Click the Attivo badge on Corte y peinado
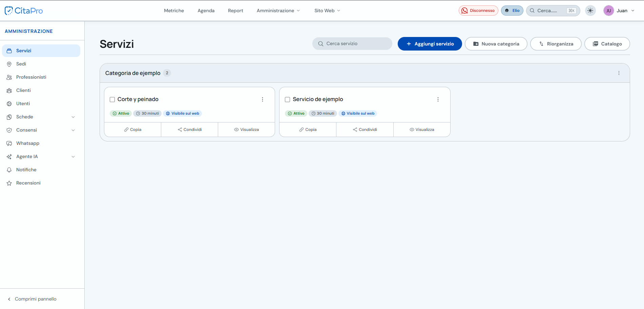644x309 pixels. point(121,113)
